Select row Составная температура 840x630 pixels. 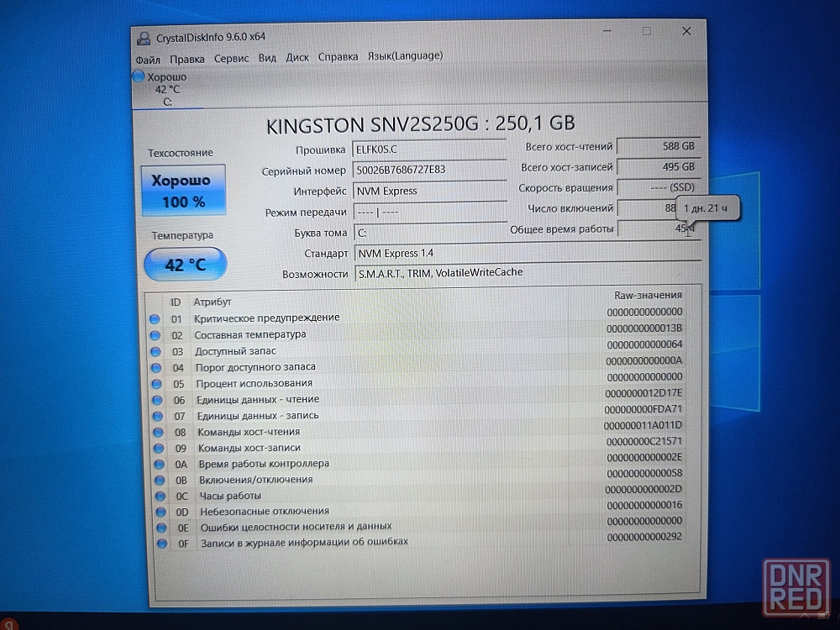click(417, 332)
